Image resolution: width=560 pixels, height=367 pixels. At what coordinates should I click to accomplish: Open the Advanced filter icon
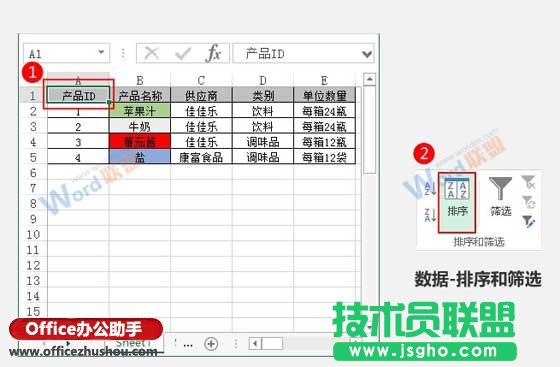point(529,221)
